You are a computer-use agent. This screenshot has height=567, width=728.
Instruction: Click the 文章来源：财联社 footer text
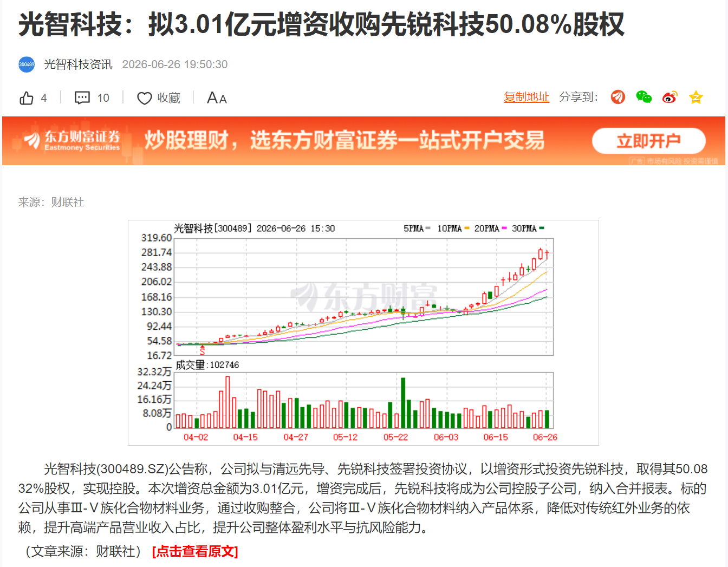tap(83, 551)
